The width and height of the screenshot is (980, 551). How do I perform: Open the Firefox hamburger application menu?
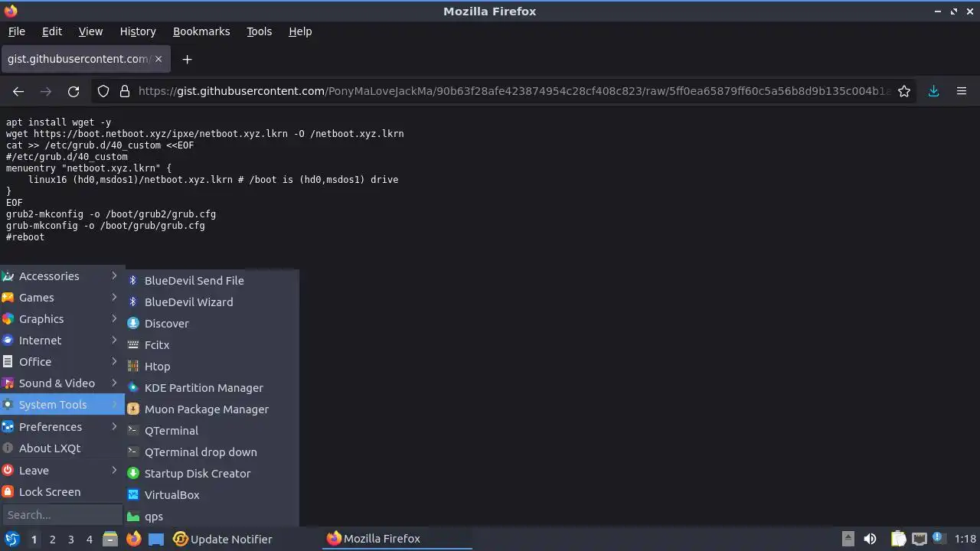(962, 91)
